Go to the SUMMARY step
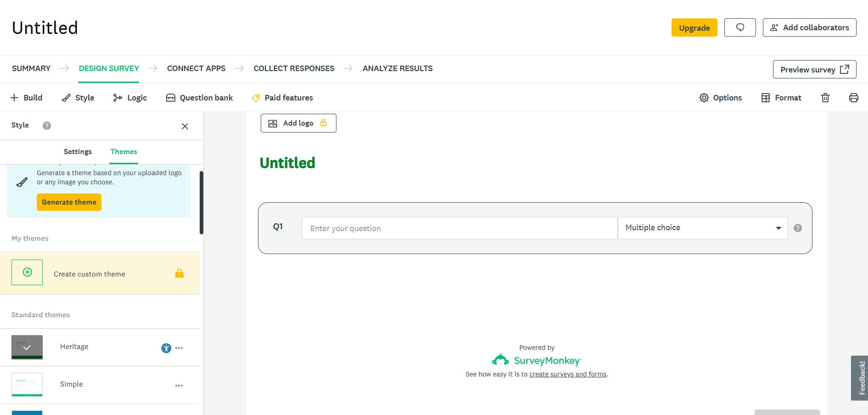868x415 pixels. tap(31, 68)
